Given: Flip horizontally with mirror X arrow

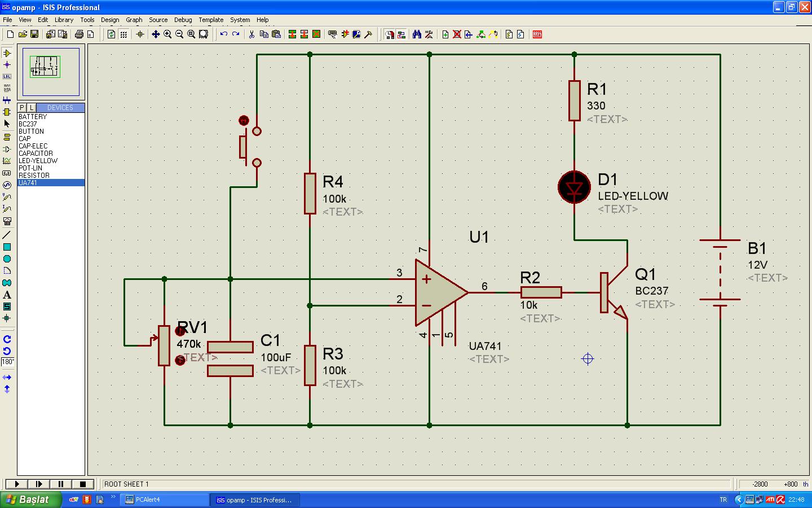Looking at the screenshot, I should tap(7, 377).
